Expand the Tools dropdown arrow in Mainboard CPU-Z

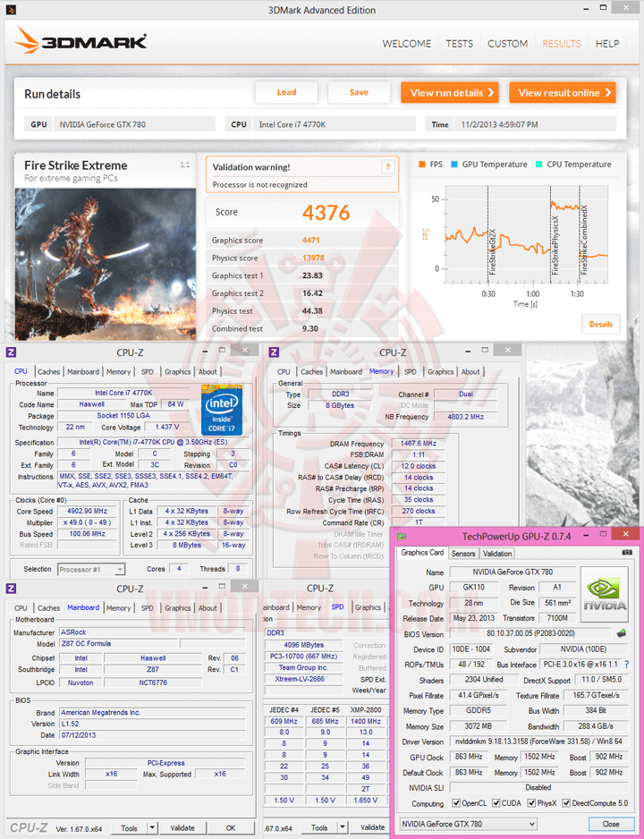tap(152, 827)
